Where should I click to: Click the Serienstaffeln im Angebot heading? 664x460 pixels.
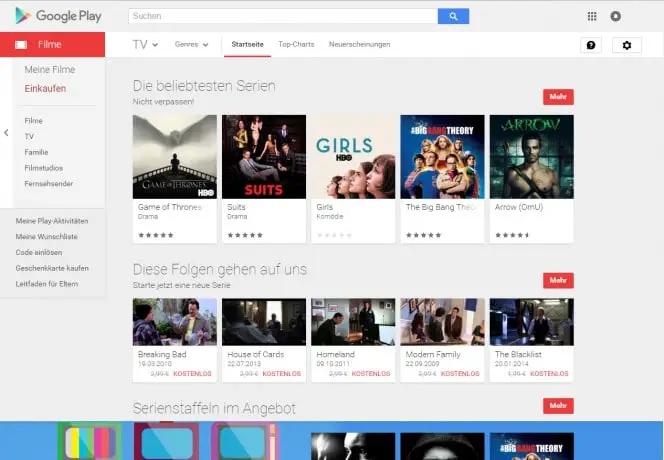click(214, 408)
